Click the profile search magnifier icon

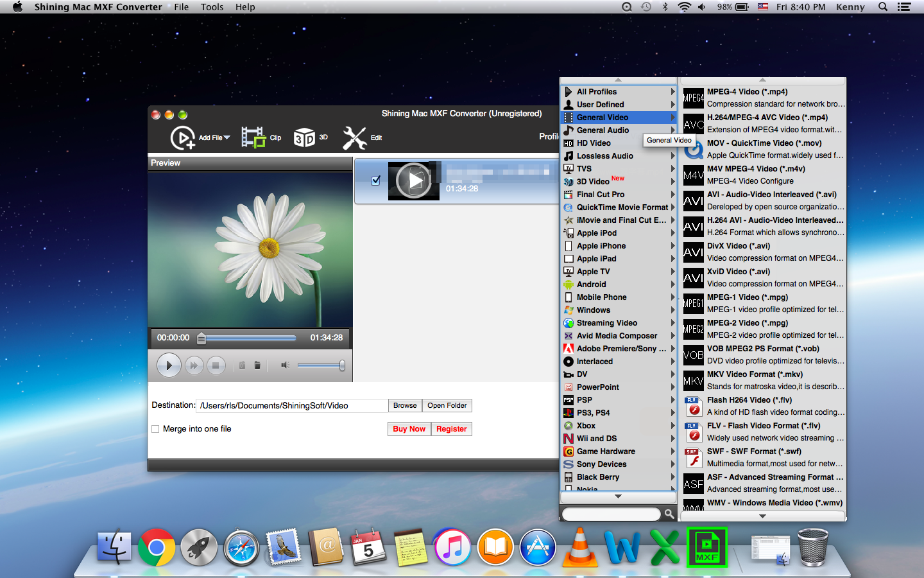click(669, 514)
